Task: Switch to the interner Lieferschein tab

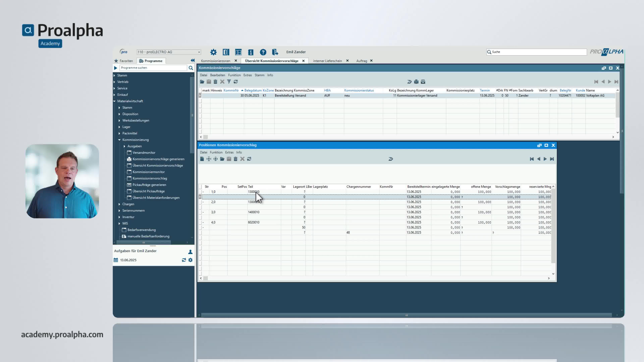Action: (327, 61)
